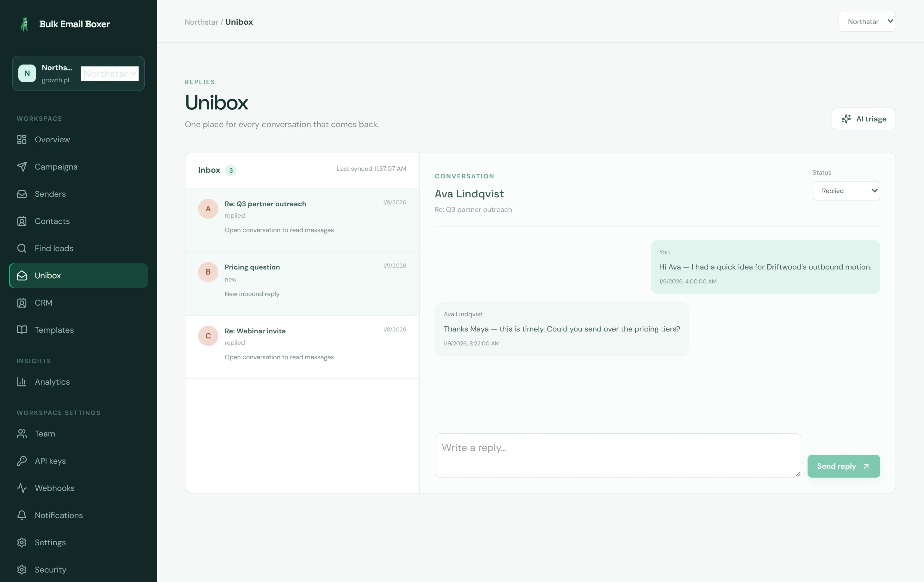Click the Ava Lindqvist conversation heading
Image resolution: width=924 pixels, height=582 pixels.
tap(469, 194)
